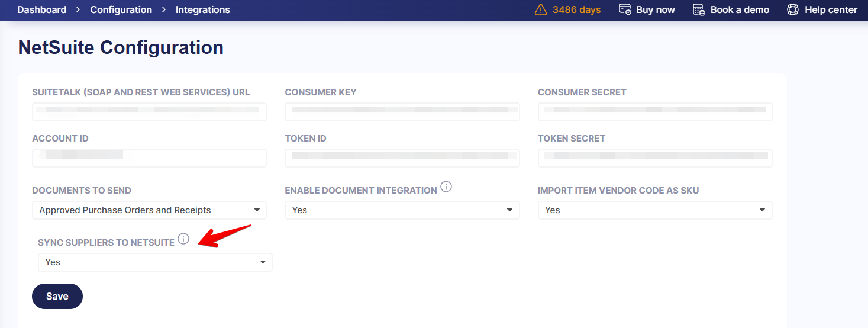This screenshot has height=328, width=868.
Task: Click the NetSuite Configuration heading
Action: (x=121, y=47)
